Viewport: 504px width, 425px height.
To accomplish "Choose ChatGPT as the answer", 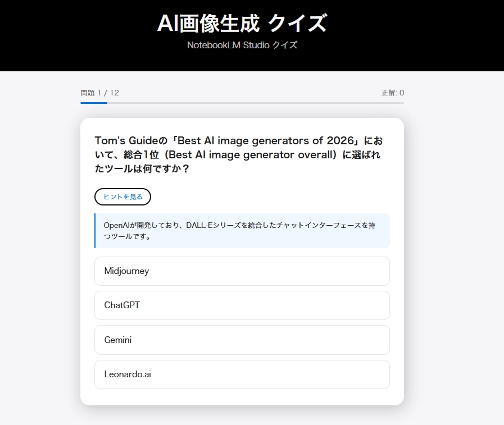I will 242,305.
